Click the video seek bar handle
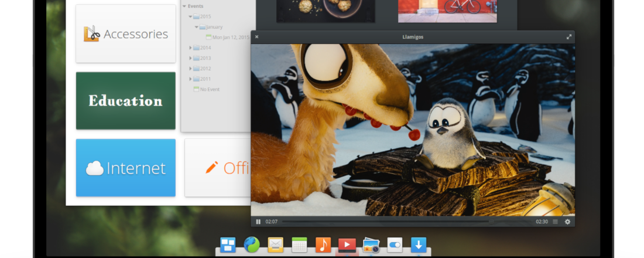This screenshot has height=258, width=644. coord(491,222)
